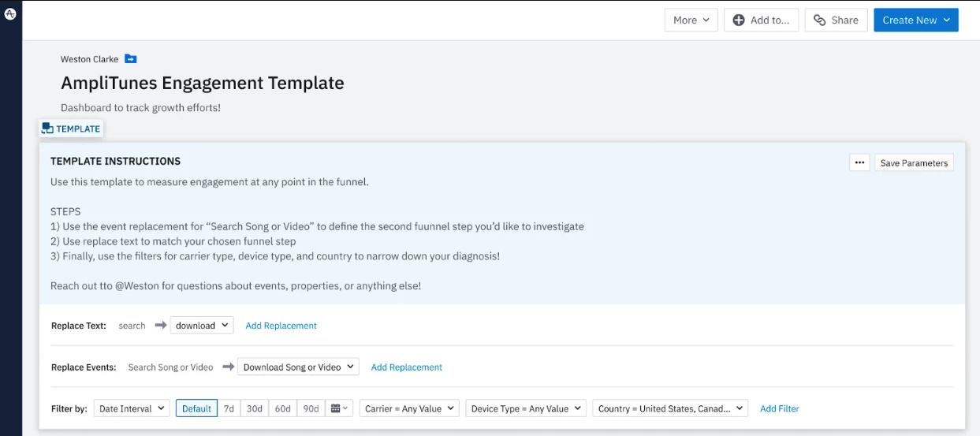Open the Date Interval selector
The width and height of the screenshot is (980, 436).
coord(132,408)
